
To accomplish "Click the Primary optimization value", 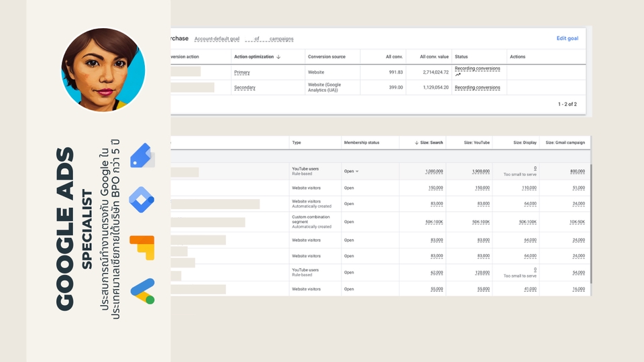I will pos(242,72).
